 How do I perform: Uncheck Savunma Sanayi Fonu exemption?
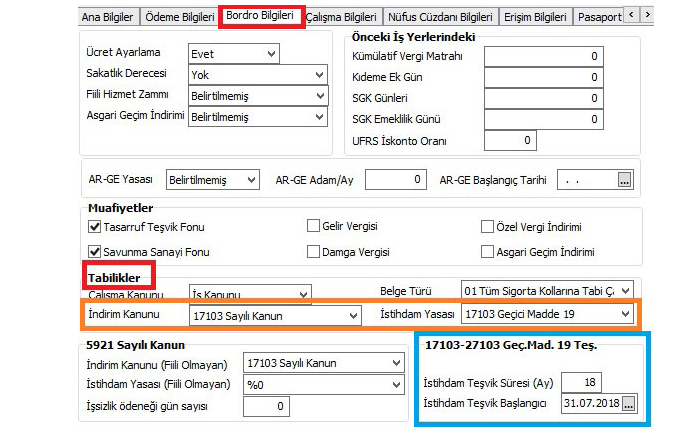(96, 252)
